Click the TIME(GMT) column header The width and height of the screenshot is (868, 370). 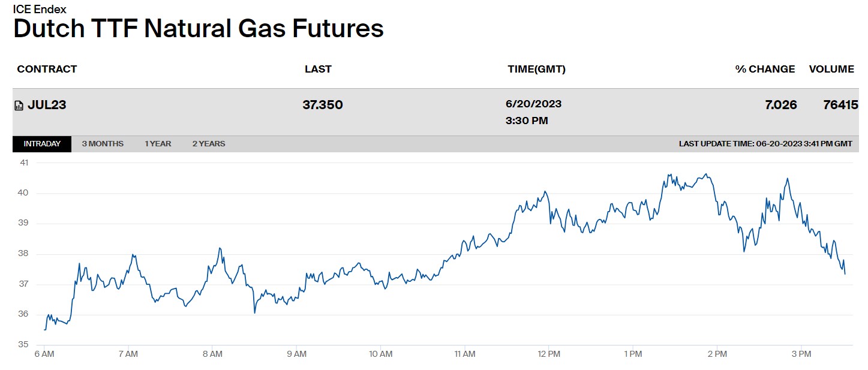536,69
